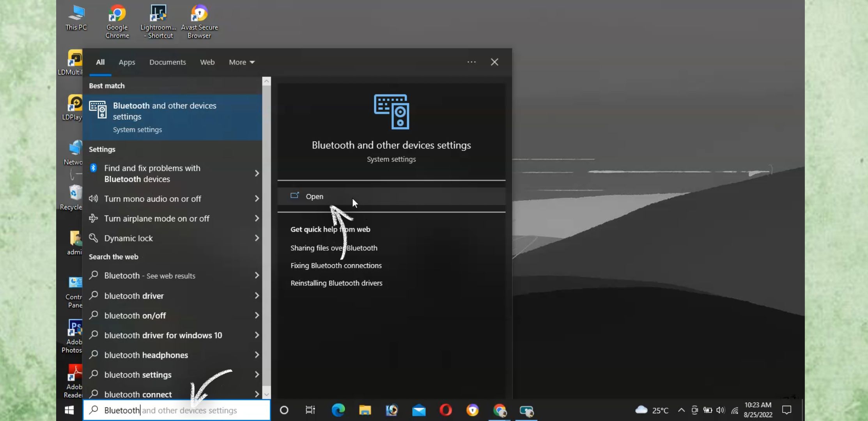Open Microsoft Edge from taskbar

point(338,410)
